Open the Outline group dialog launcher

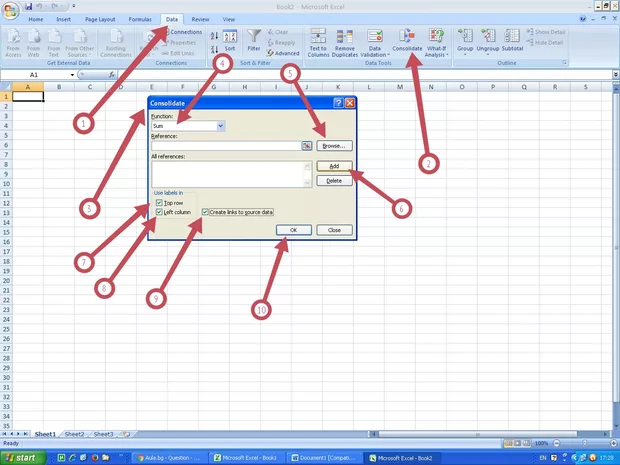[x=565, y=63]
